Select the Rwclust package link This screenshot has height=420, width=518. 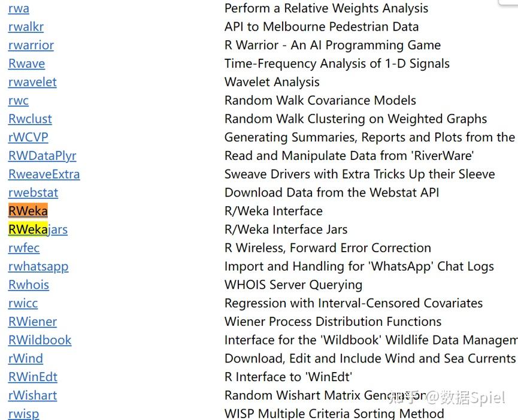30,119
